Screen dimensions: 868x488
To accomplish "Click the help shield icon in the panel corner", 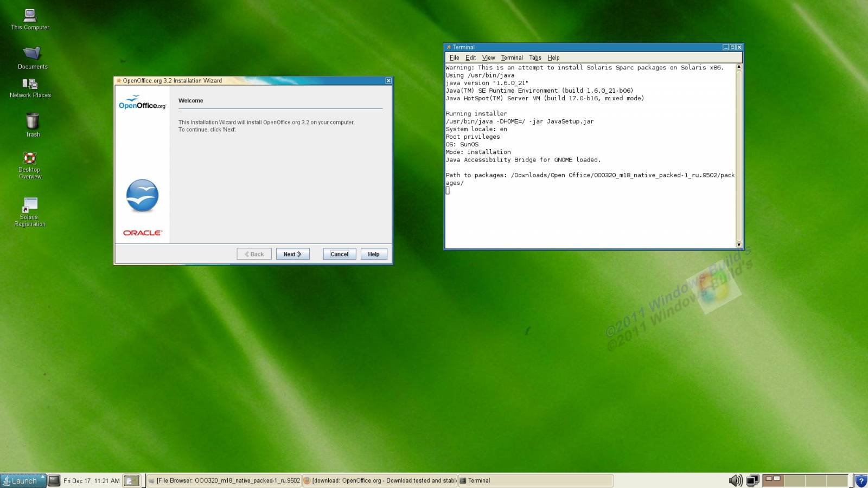I will (x=861, y=481).
